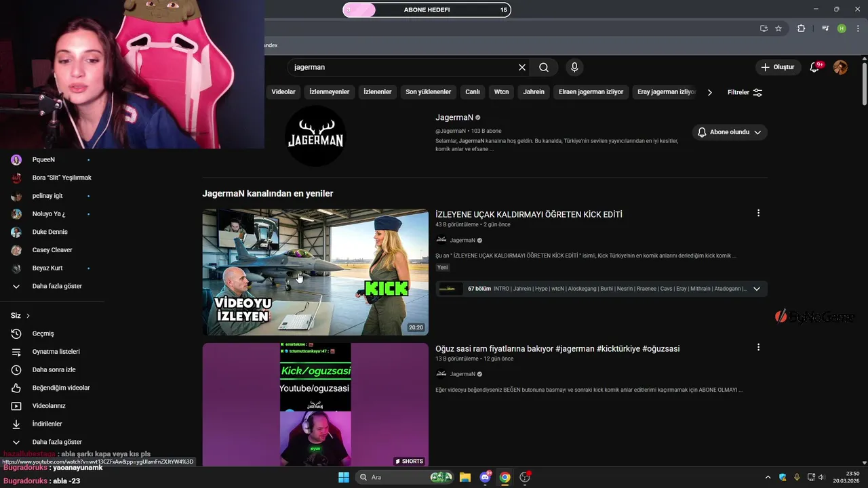Open Chrome three-dot menu
This screenshot has width=868, height=488.
click(x=857, y=28)
